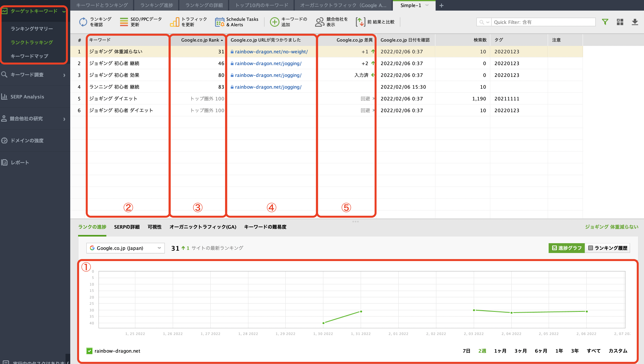Switch to 進捗グラフ view toggle
Image resolution: width=644 pixels, height=364 pixels.
566,248
